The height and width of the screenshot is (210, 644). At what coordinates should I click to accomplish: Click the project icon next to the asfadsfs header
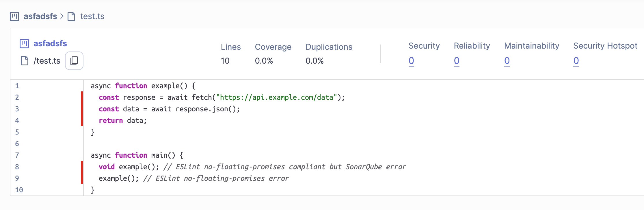(24, 44)
